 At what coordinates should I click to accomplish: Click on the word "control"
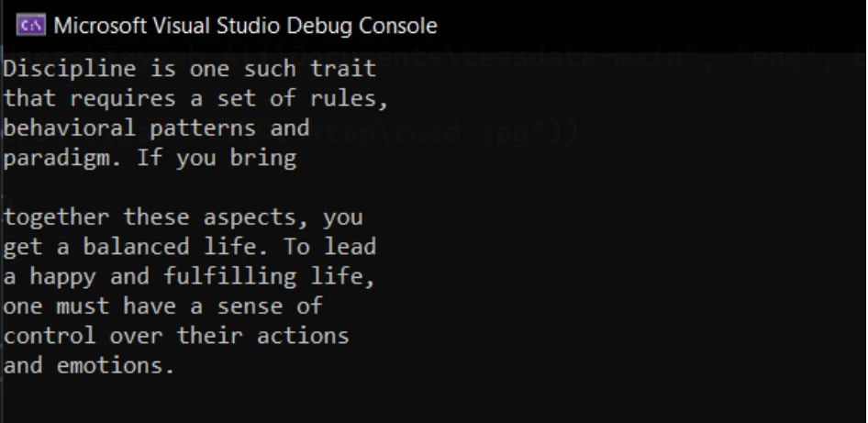pyautogui.click(x=50, y=336)
